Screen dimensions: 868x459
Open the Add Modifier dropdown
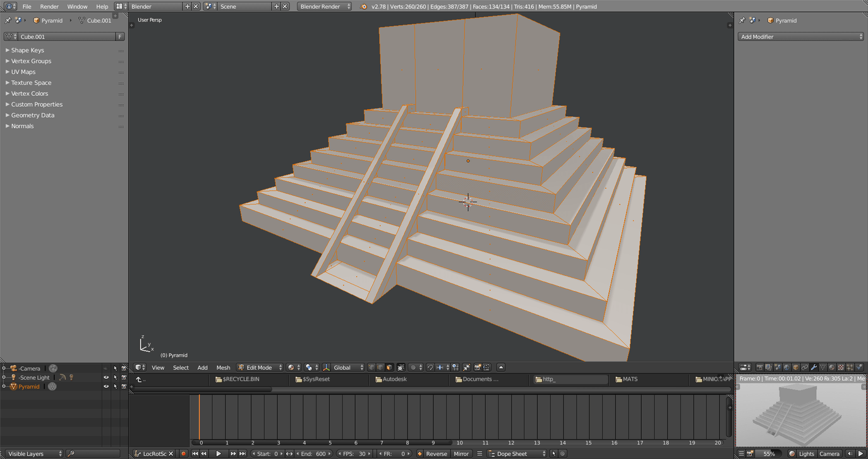pos(800,37)
